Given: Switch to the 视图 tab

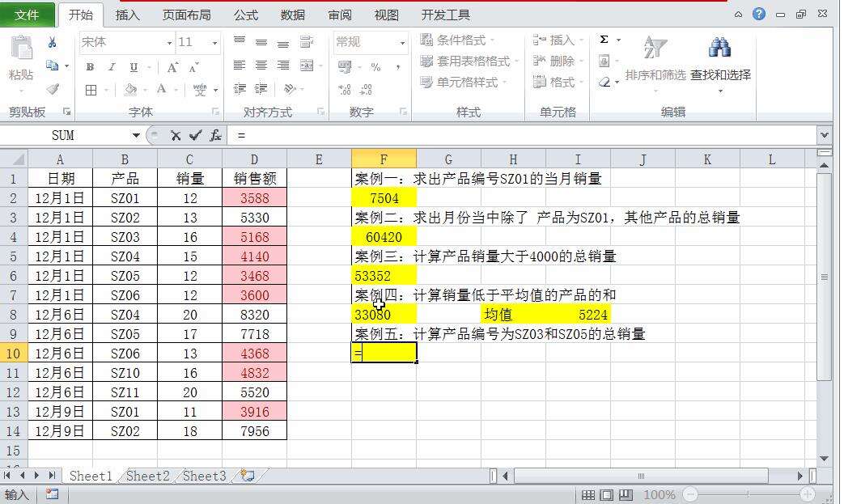Looking at the screenshot, I should [x=387, y=15].
